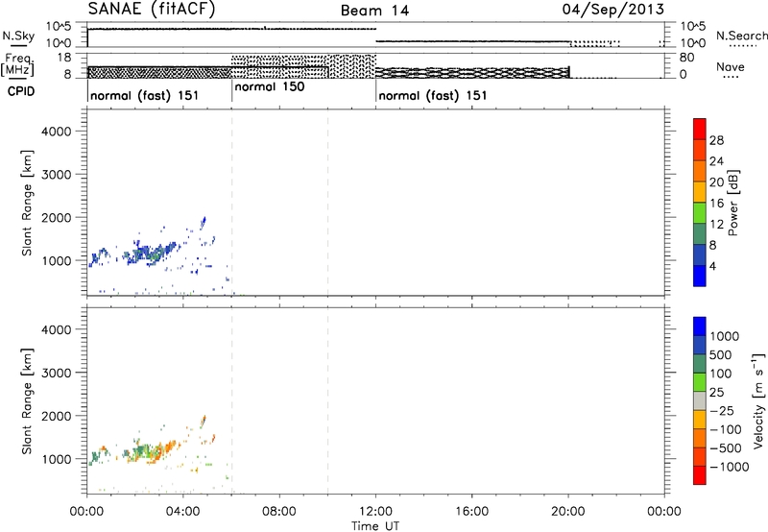Pick the blue top segment of Velocity colorbar
This screenshot has height=532, width=768.
[700, 326]
